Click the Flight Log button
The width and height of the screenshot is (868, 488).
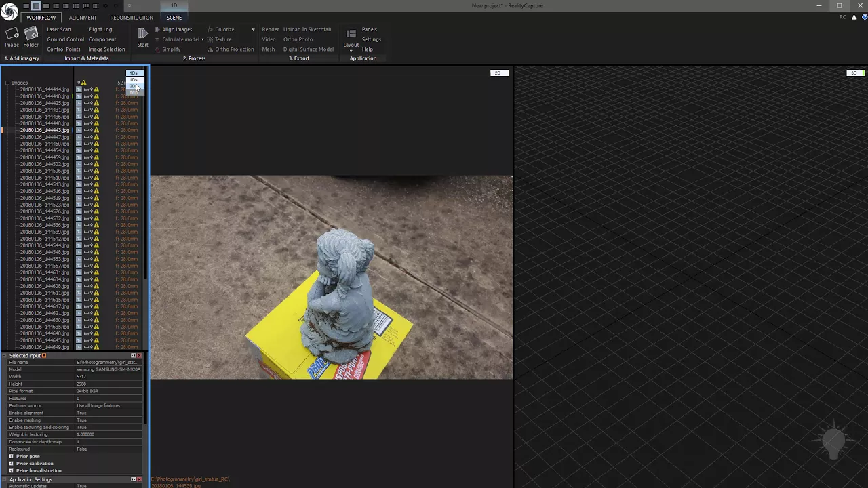pos(100,29)
